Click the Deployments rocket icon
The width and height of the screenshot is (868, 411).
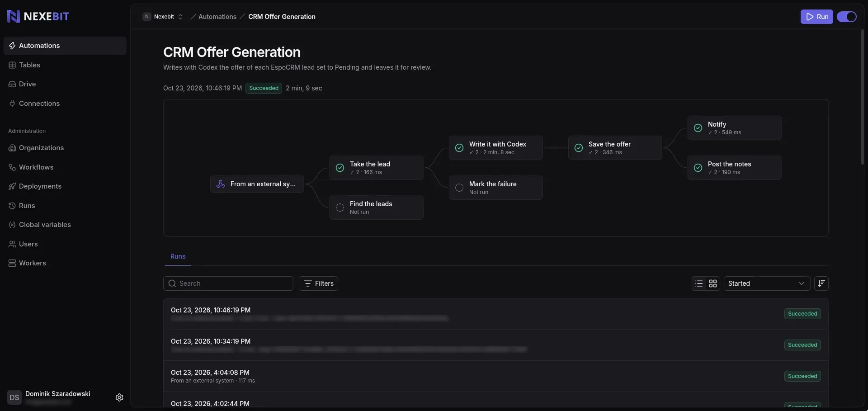click(x=12, y=186)
